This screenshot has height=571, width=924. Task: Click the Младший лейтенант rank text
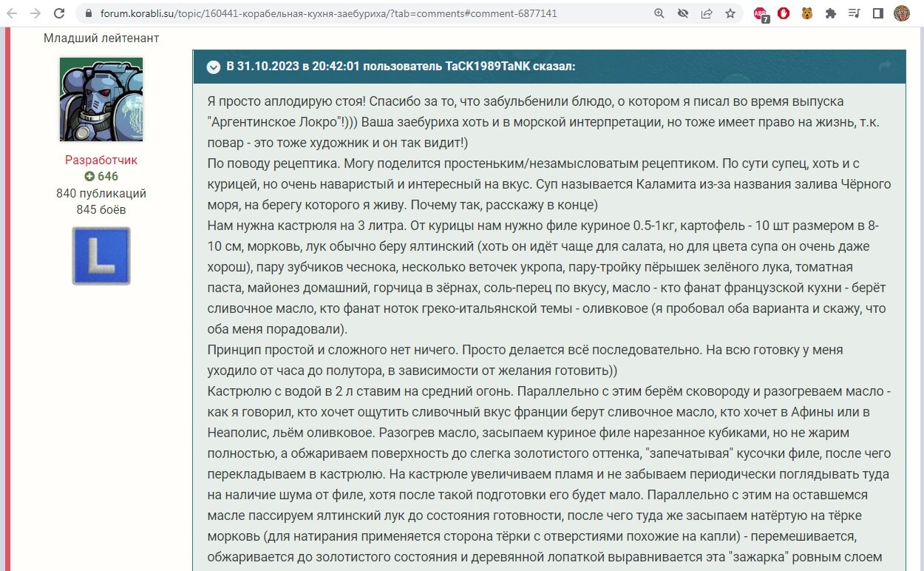101,38
